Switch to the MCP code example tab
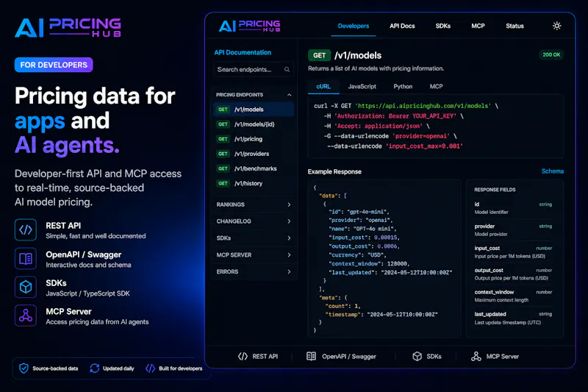The image size is (588, 392). pos(436,87)
